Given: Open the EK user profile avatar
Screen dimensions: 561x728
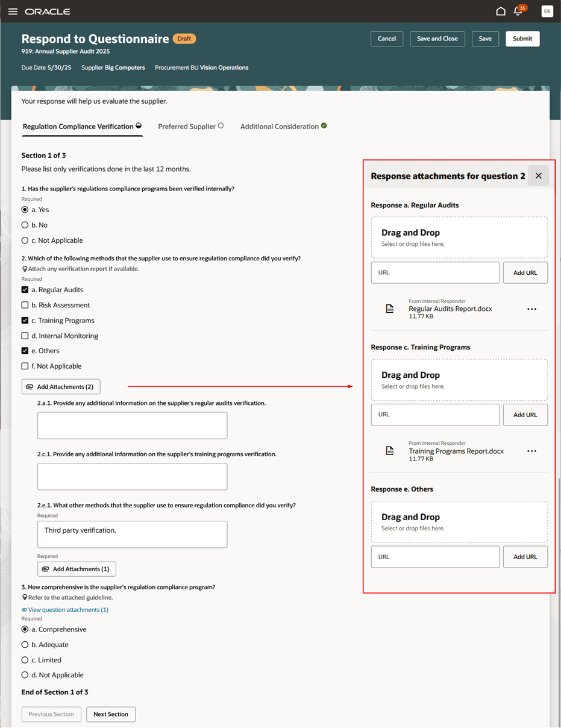Looking at the screenshot, I should tap(547, 11).
